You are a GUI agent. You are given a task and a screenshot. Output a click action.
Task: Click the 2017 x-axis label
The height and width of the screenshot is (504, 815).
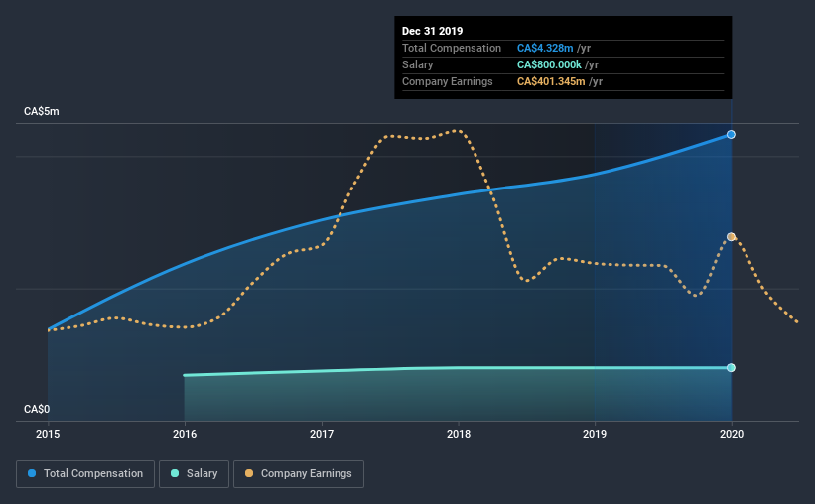point(322,434)
